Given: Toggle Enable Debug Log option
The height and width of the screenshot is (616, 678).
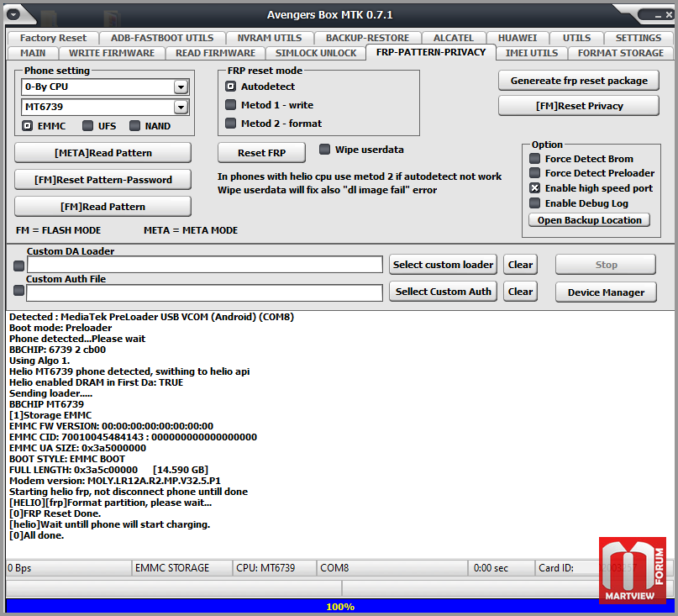Looking at the screenshot, I should (x=535, y=203).
